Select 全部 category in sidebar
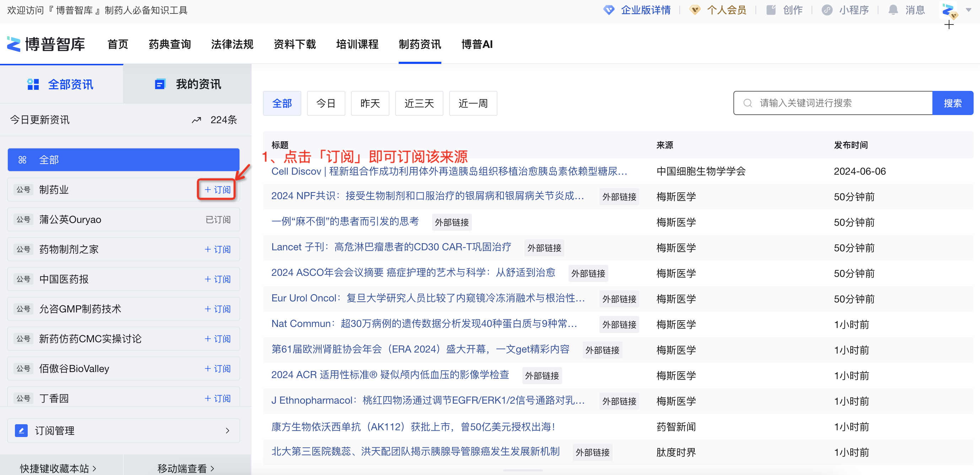The height and width of the screenshot is (475, 980). tap(124, 160)
